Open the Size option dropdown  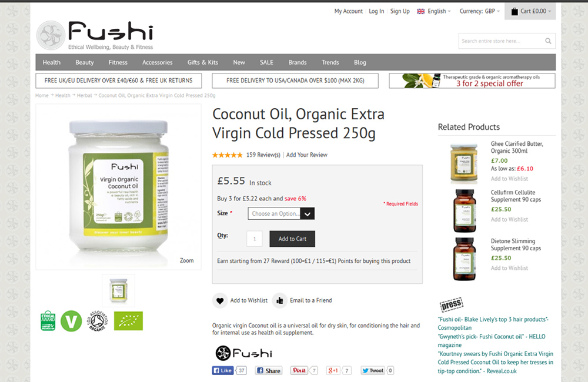(x=281, y=214)
